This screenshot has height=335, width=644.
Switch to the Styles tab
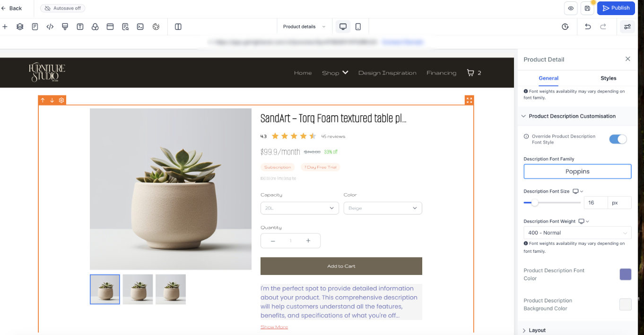coord(609,78)
